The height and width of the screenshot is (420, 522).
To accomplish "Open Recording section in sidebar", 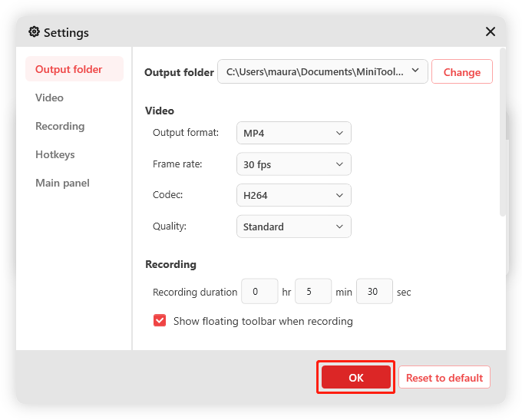I will point(60,126).
